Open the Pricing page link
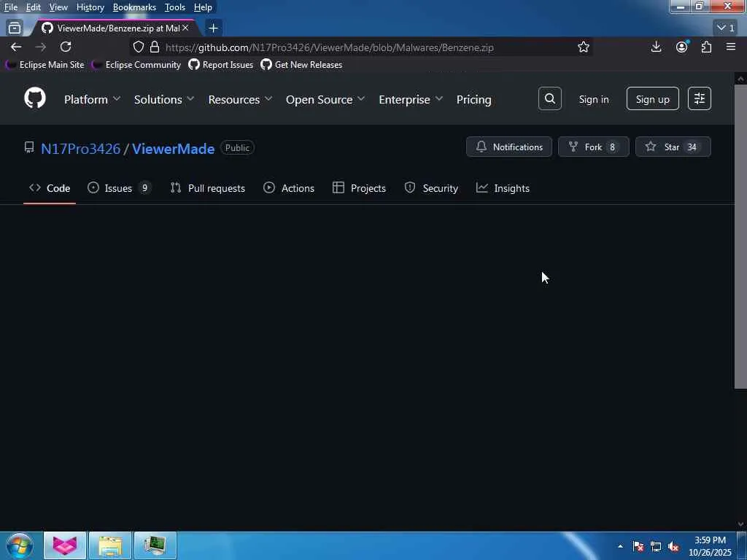The width and height of the screenshot is (747, 560). [x=473, y=99]
